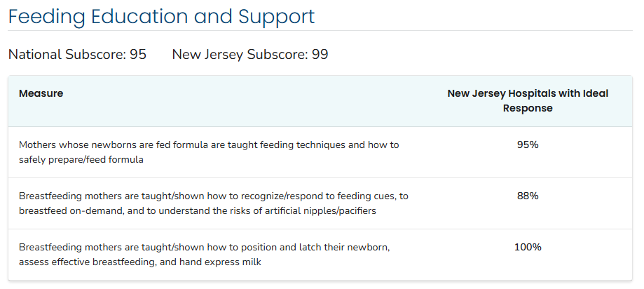
Task: Click the "safely prepare/feed formula" text line
Action: [x=81, y=159]
